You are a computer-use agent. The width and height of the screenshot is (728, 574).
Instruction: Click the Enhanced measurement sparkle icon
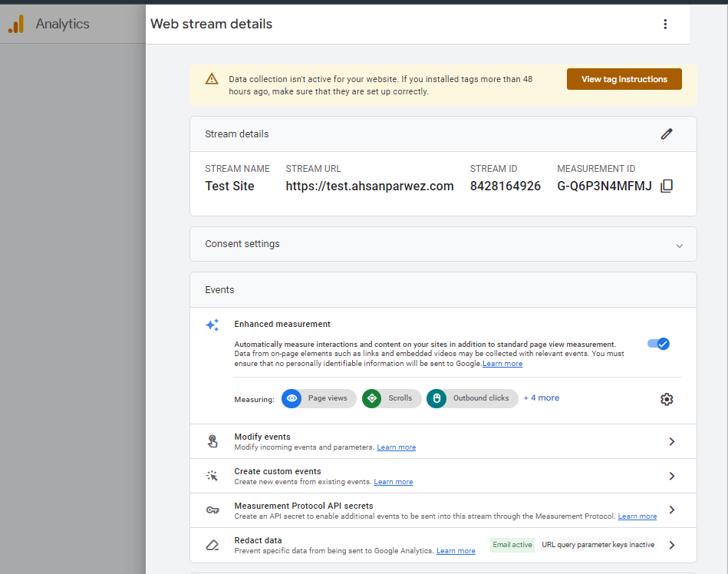coord(212,325)
